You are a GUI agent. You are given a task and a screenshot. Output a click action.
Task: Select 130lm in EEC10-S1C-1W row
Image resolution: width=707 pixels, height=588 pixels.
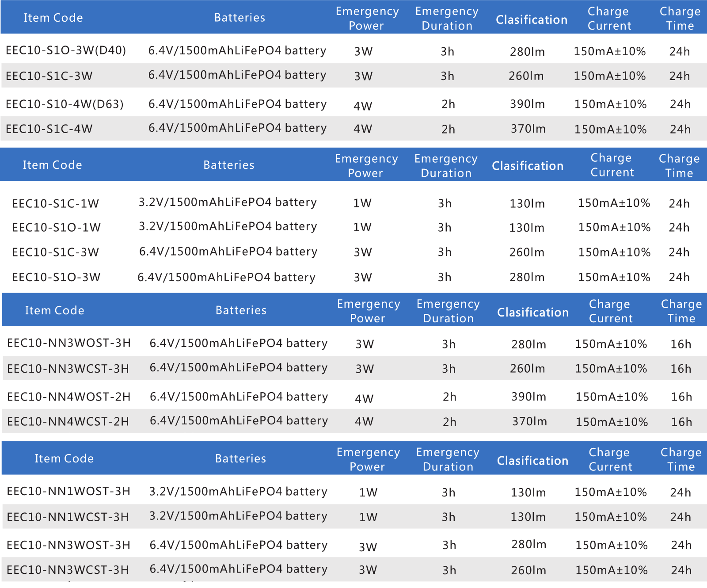(x=527, y=204)
